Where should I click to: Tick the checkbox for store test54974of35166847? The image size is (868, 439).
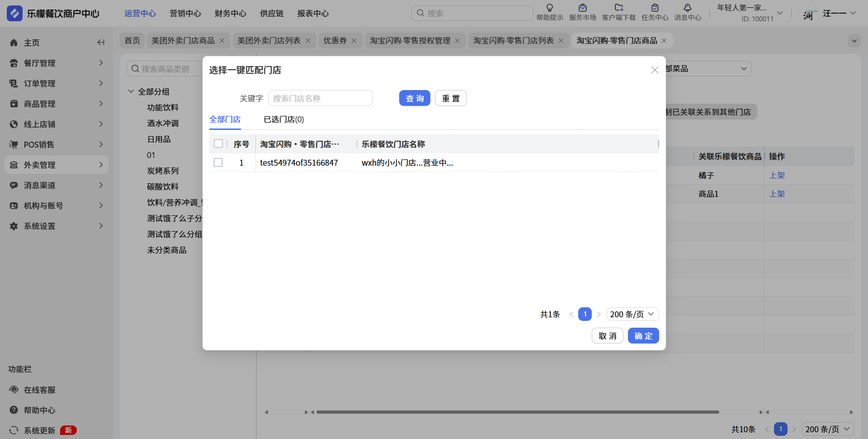coord(218,162)
